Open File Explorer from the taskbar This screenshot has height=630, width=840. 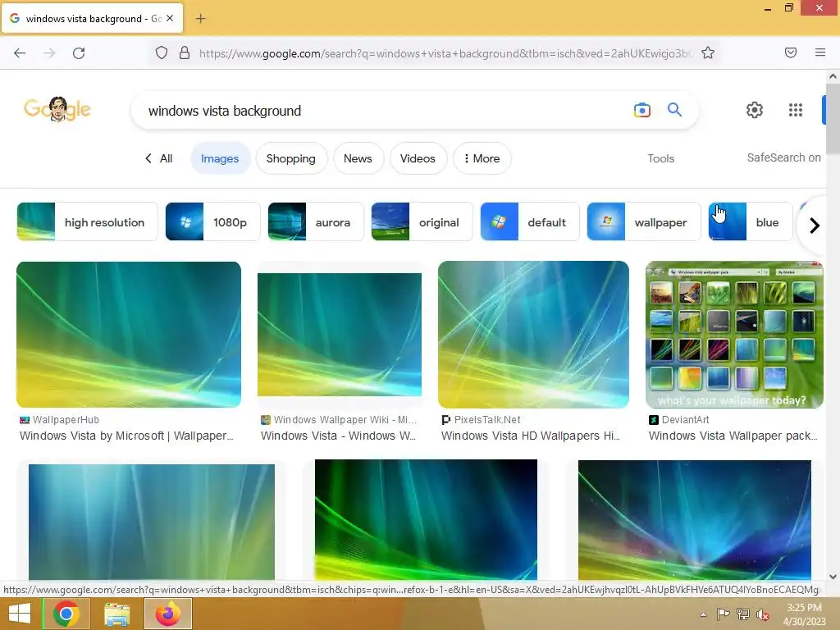click(116, 614)
